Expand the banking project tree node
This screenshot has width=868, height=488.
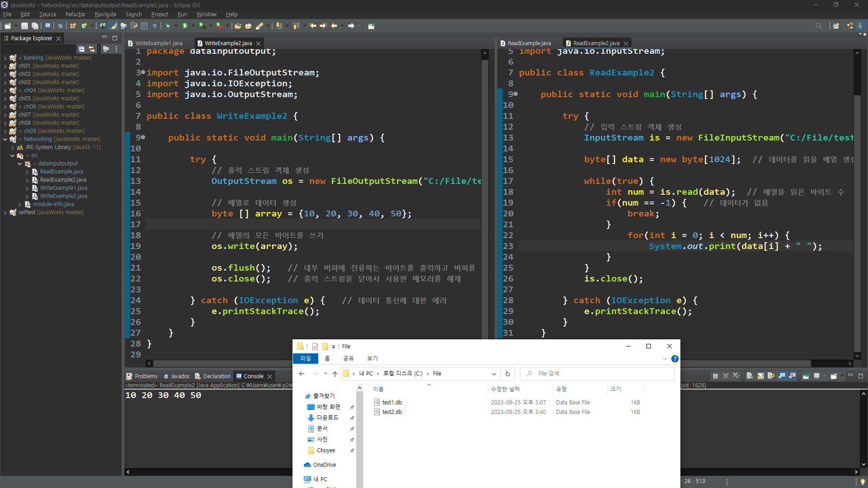[x=5, y=58]
